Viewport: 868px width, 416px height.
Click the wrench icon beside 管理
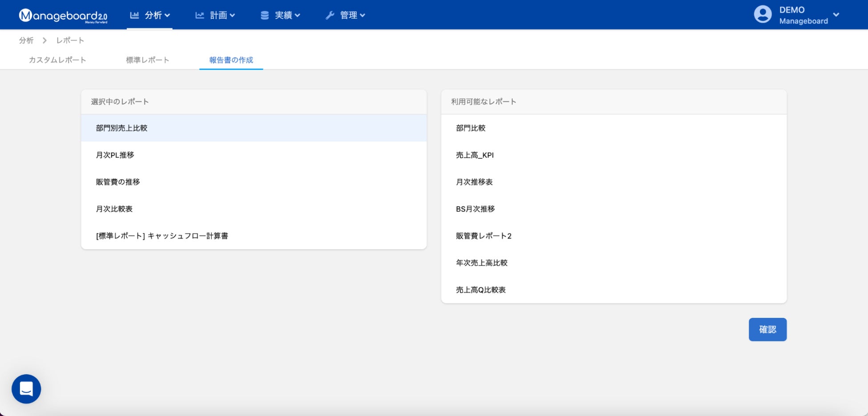(330, 15)
